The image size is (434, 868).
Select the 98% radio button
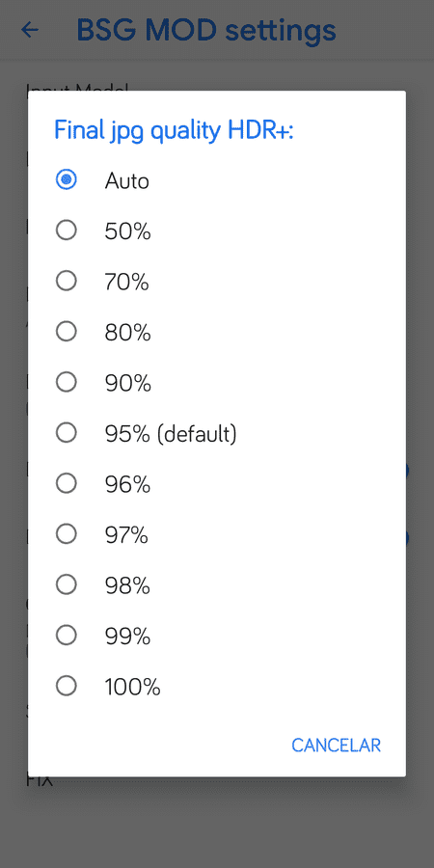67,585
